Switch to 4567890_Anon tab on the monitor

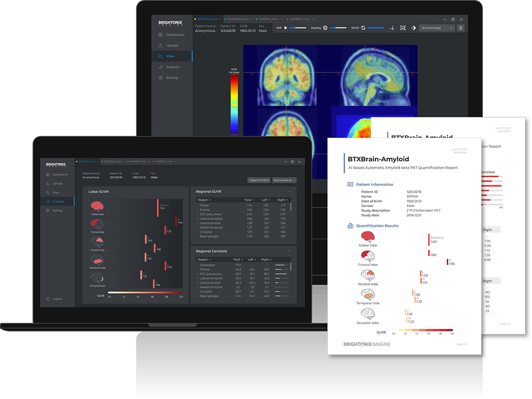tap(299, 19)
